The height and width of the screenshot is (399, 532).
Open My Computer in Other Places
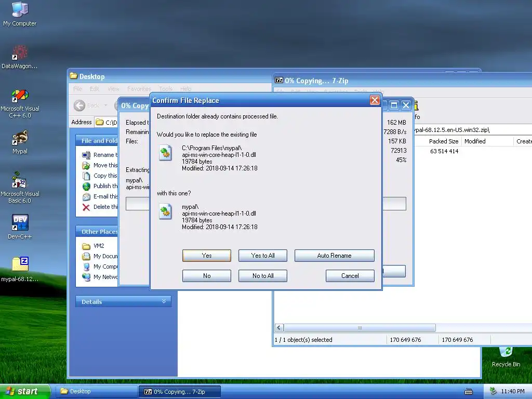pos(100,267)
